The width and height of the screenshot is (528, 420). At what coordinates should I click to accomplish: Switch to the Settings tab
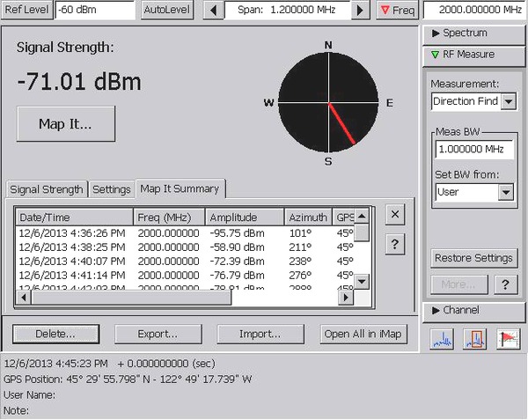[x=111, y=189]
